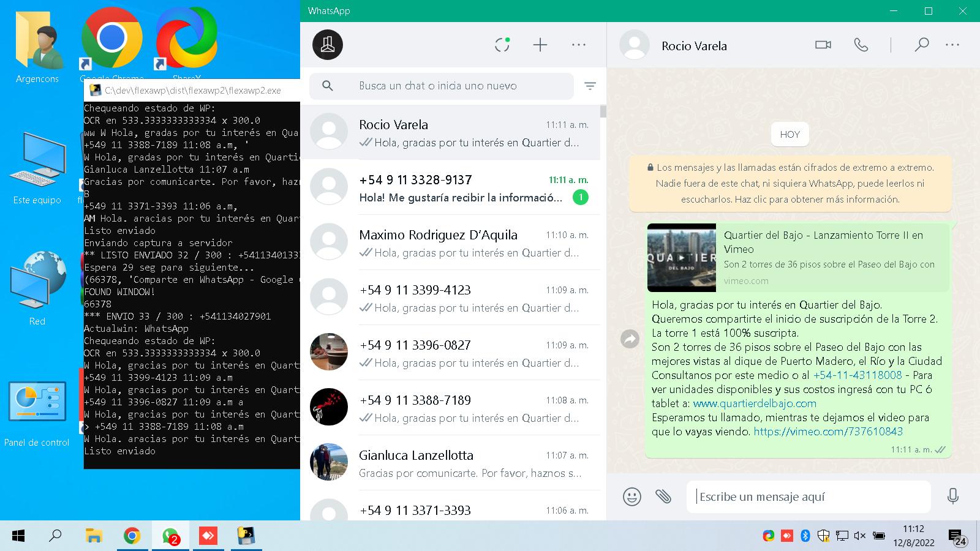Search within Rocio Varela conversation
980x551 pixels.
click(x=922, y=45)
